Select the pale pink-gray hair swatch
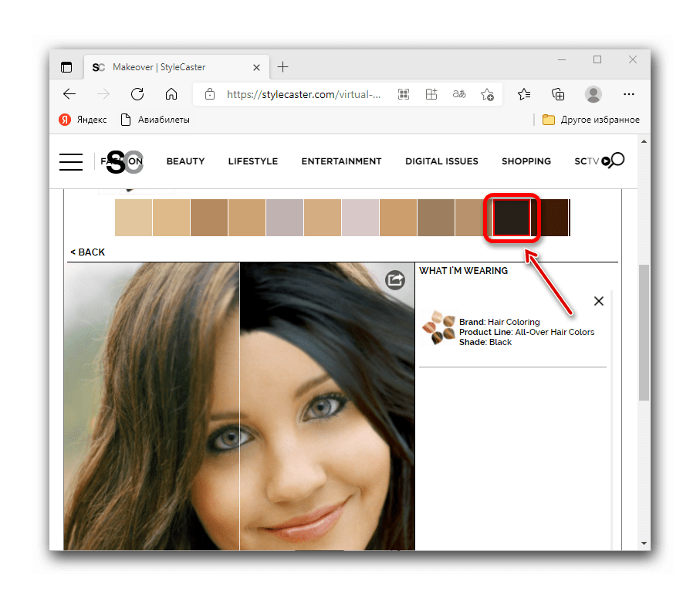The image size is (700, 599). [x=360, y=218]
